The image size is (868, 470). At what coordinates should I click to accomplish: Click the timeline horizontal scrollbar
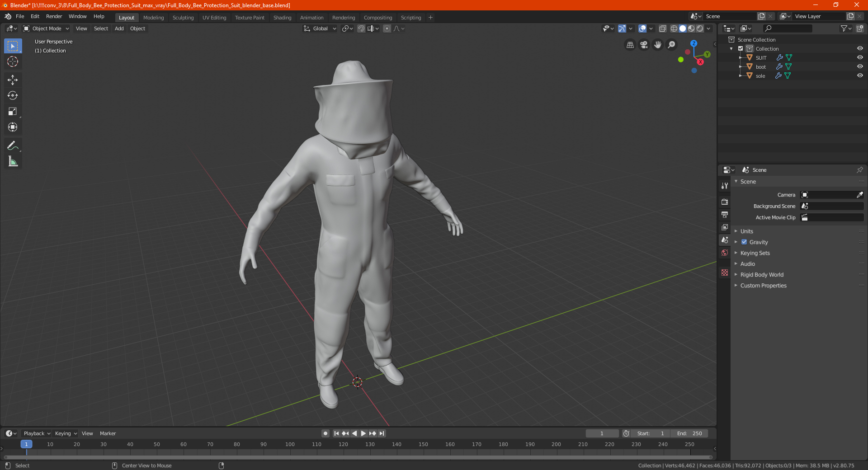(358, 457)
